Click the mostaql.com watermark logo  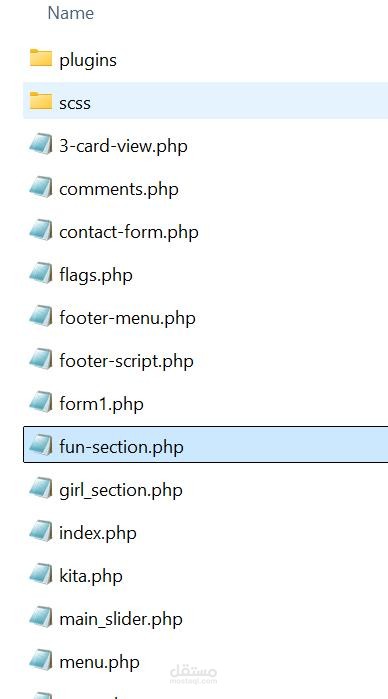pos(193,675)
